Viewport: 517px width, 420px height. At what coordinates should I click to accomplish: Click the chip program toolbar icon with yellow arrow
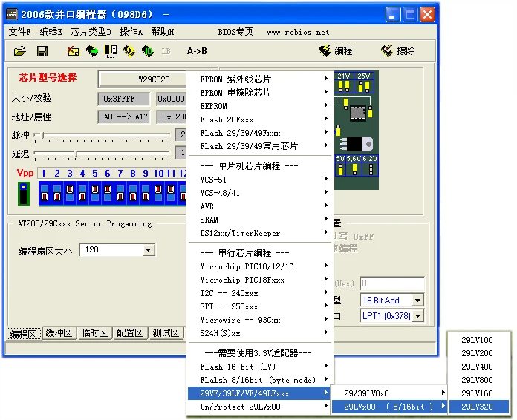129,51
